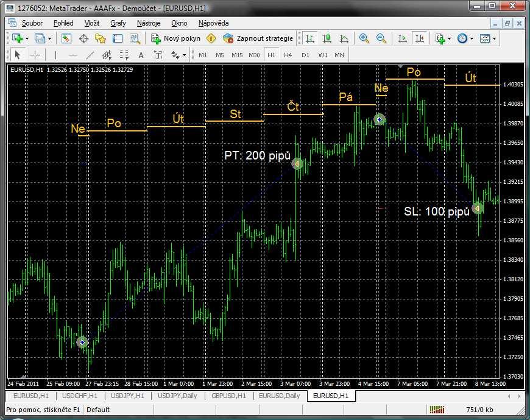The image size is (530, 420).
Task: Click the Profiles icon
Action: 40,38
